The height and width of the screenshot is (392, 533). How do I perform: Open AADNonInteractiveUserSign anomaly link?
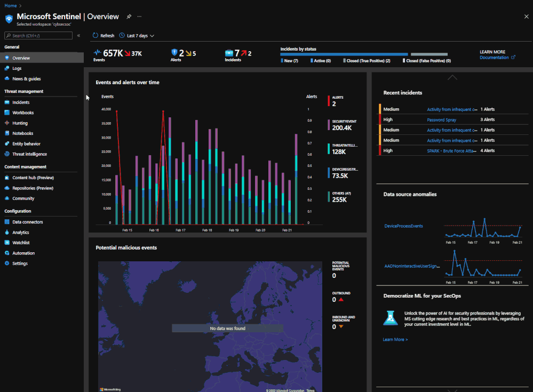(x=412, y=266)
